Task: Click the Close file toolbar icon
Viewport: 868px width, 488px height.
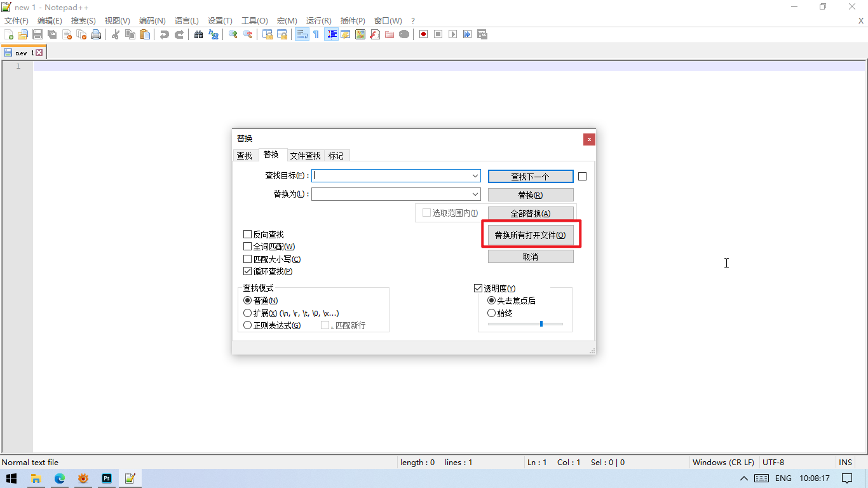Action: (x=67, y=34)
